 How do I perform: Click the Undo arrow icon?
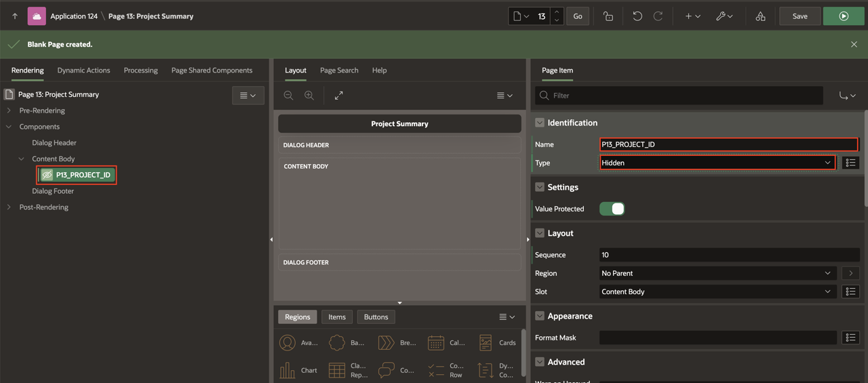click(637, 16)
